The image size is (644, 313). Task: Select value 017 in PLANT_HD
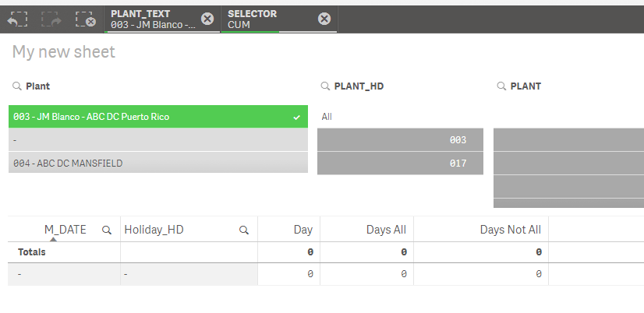point(400,163)
